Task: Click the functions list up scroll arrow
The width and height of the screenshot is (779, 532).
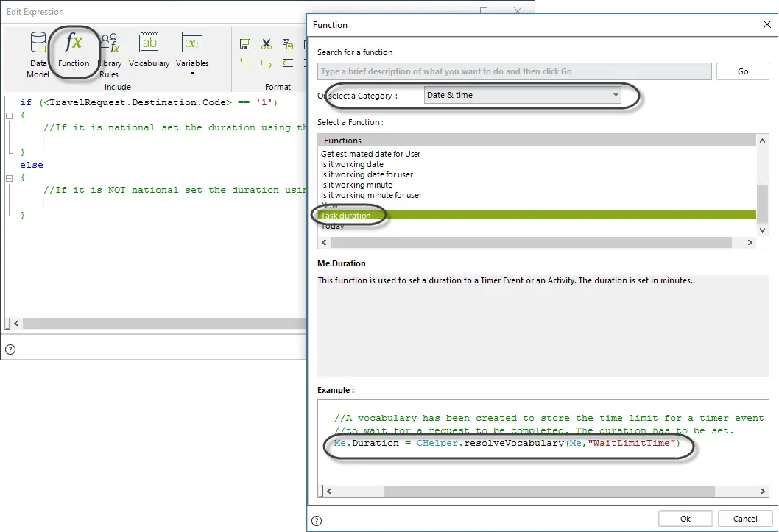Action: coord(762,141)
